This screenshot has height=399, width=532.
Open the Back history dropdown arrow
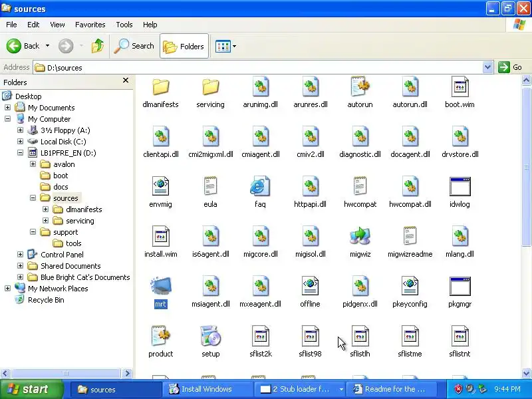point(47,46)
